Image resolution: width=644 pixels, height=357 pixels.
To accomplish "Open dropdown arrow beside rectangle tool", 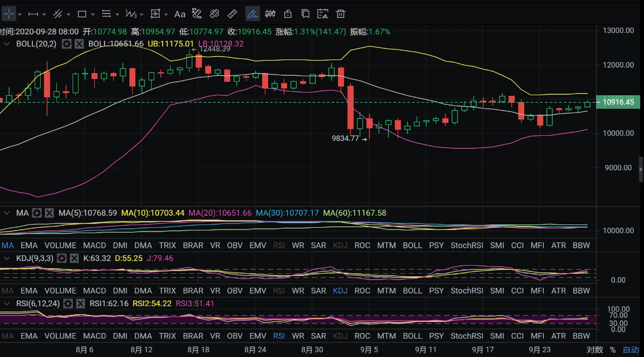I will [x=93, y=15].
